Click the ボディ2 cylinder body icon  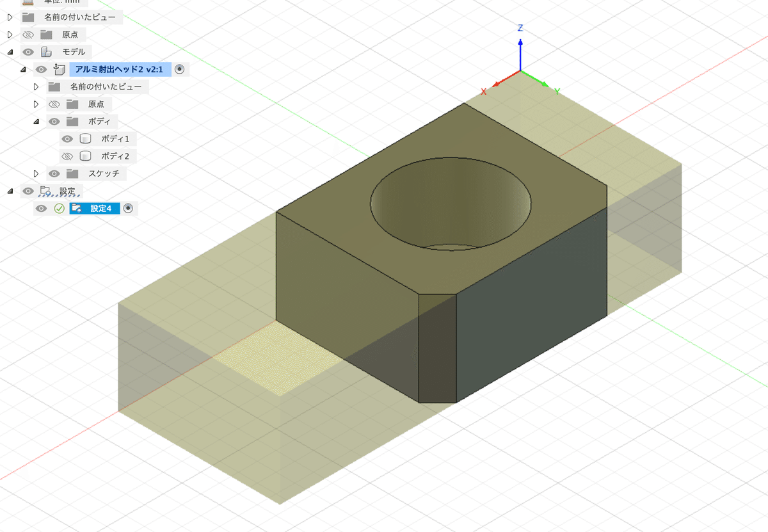tap(85, 156)
